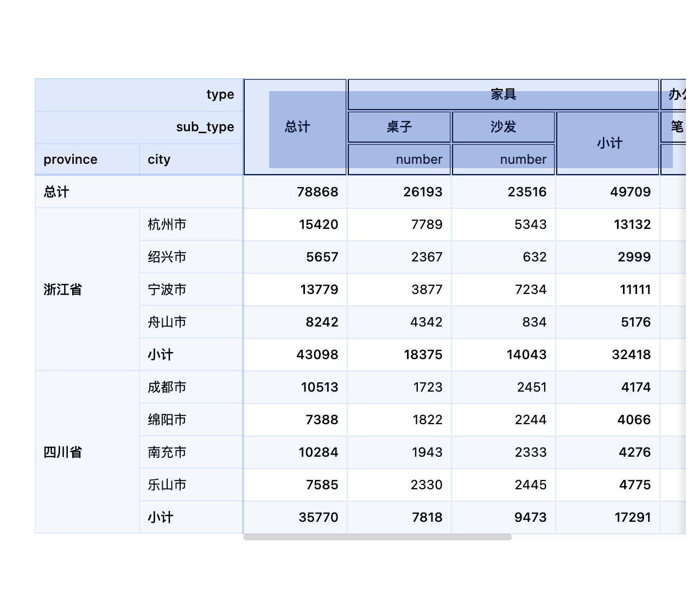Click cell 13132 in 杭州市 row
700x601 pixels.
point(608,225)
